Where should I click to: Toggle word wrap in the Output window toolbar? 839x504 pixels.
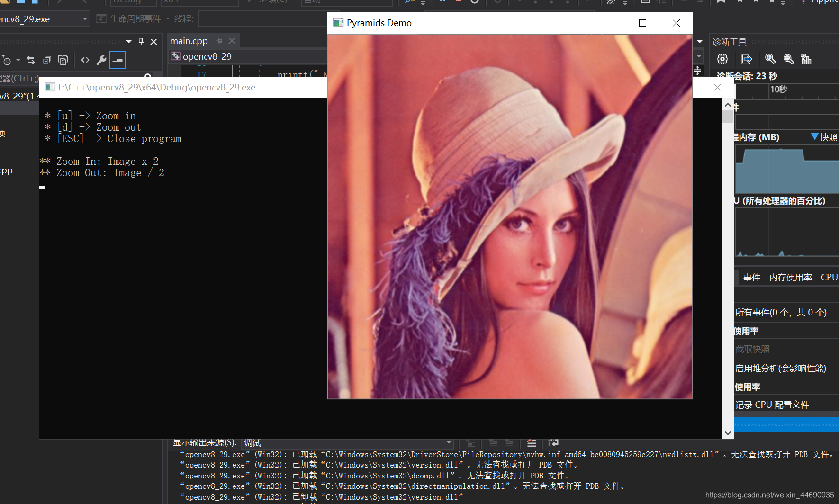tap(553, 443)
